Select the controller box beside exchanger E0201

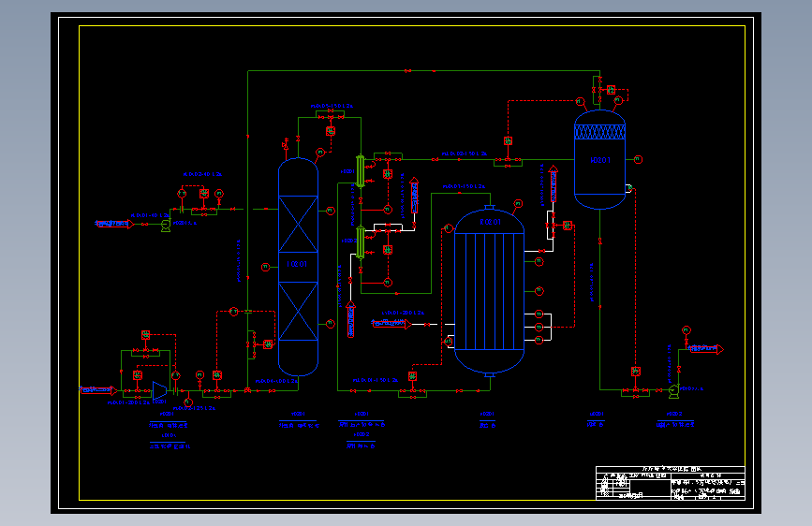[x=388, y=174]
